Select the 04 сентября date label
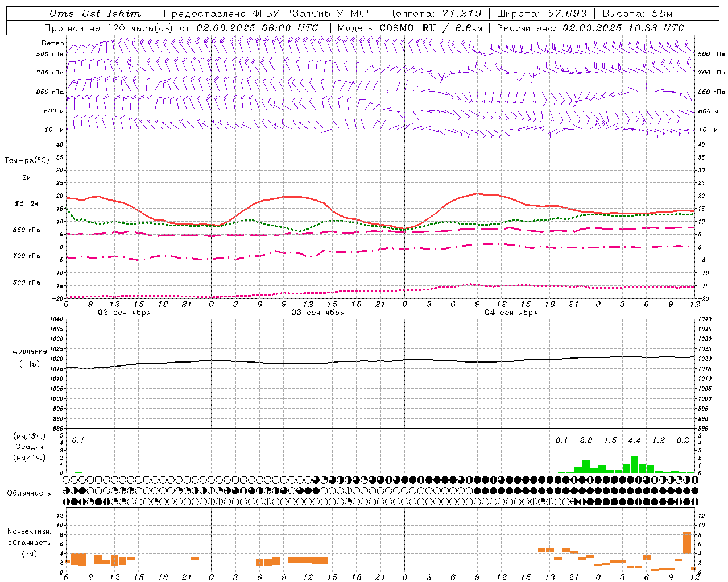The image size is (728, 582). click(511, 313)
